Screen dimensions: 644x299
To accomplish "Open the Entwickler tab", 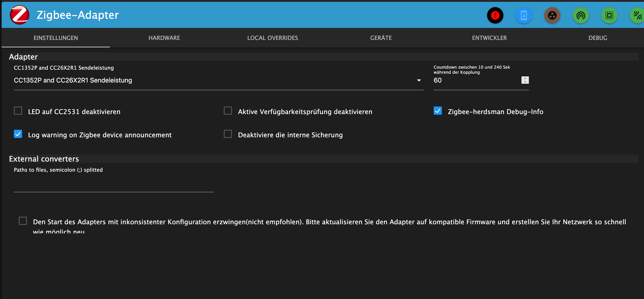I will (x=489, y=38).
